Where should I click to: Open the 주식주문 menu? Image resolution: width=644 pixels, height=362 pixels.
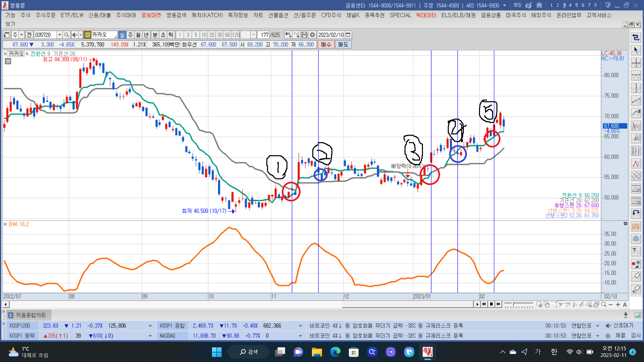46,15
